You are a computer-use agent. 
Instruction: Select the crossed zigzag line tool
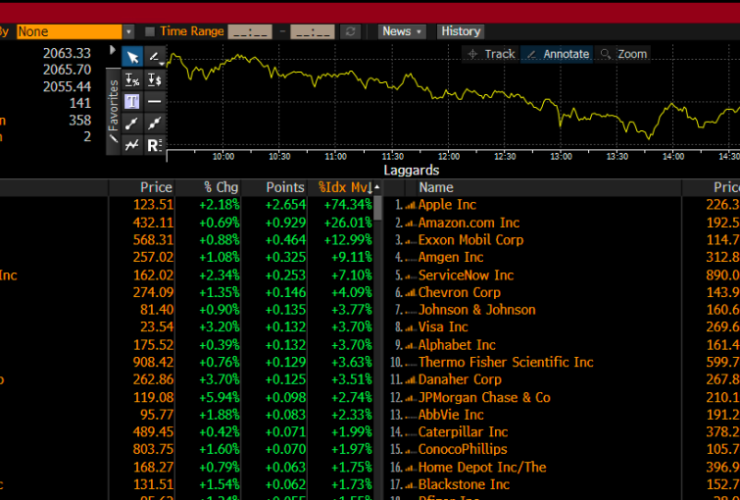point(132,145)
